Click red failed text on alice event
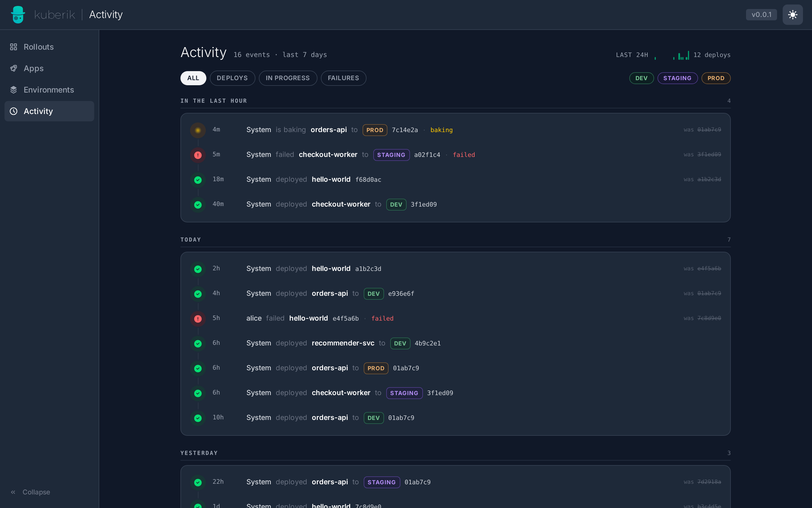This screenshot has height=508, width=812. (x=382, y=319)
